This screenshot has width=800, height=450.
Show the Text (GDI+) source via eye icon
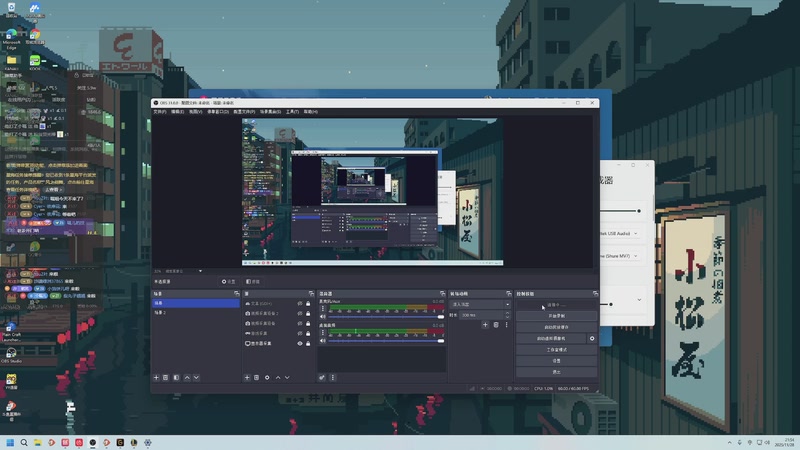click(x=300, y=304)
